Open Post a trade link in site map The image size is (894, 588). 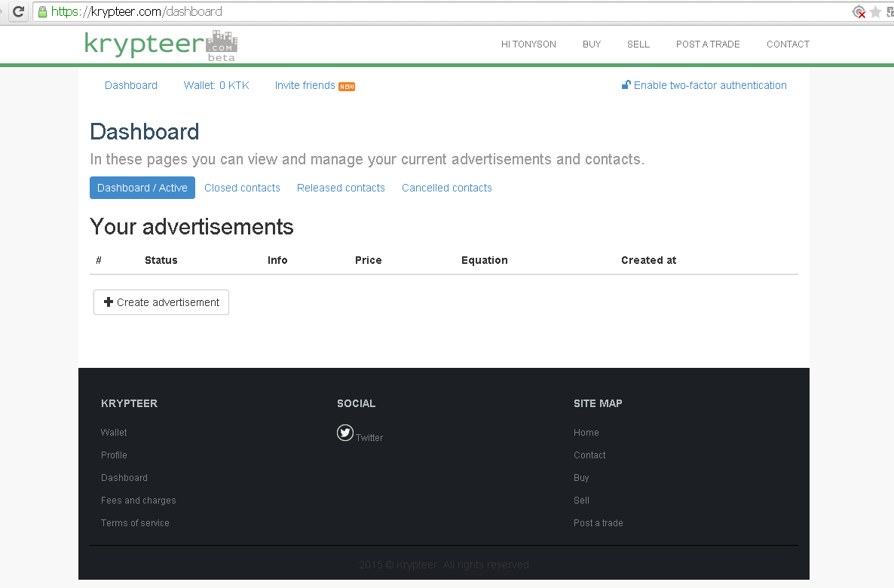598,523
